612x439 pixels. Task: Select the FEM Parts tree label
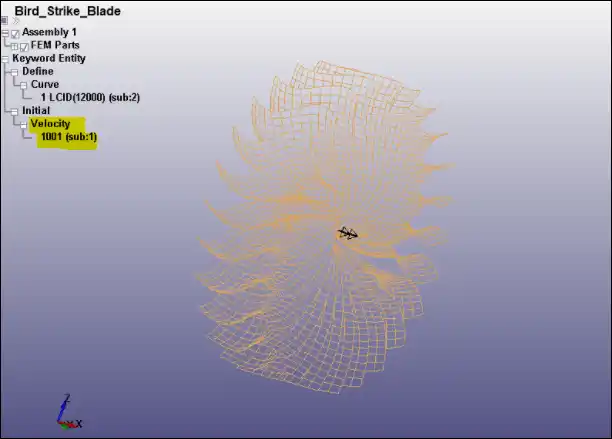pos(55,45)
